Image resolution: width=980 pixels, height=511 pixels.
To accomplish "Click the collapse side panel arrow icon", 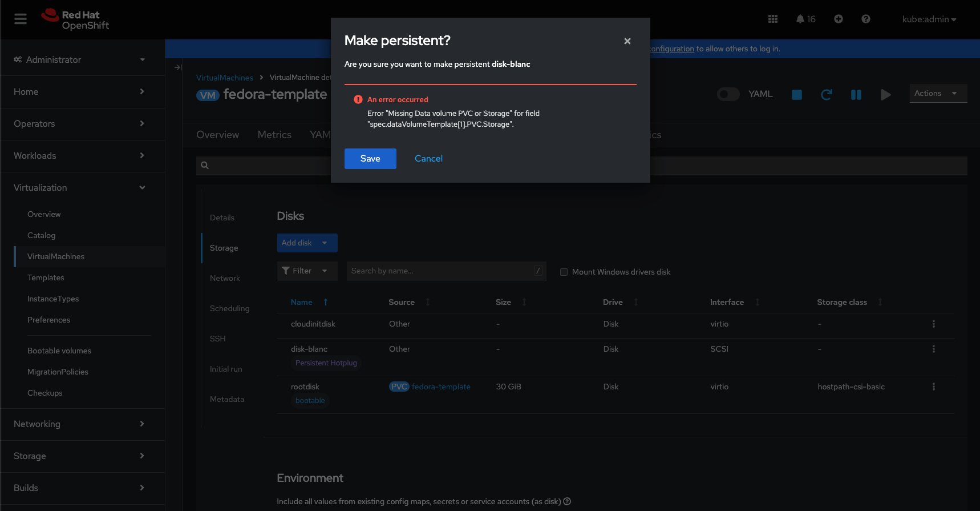I will click(x=178, y=67).
